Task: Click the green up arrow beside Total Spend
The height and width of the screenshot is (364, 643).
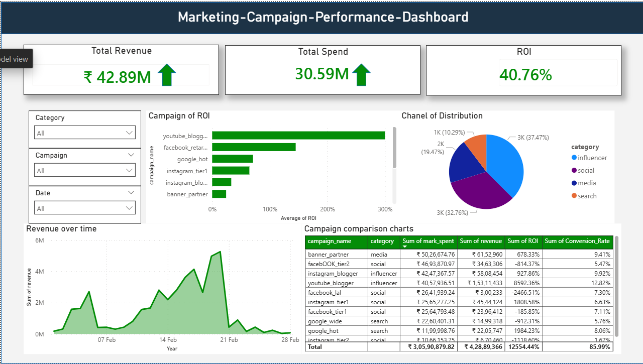Action: click(361, 75)
